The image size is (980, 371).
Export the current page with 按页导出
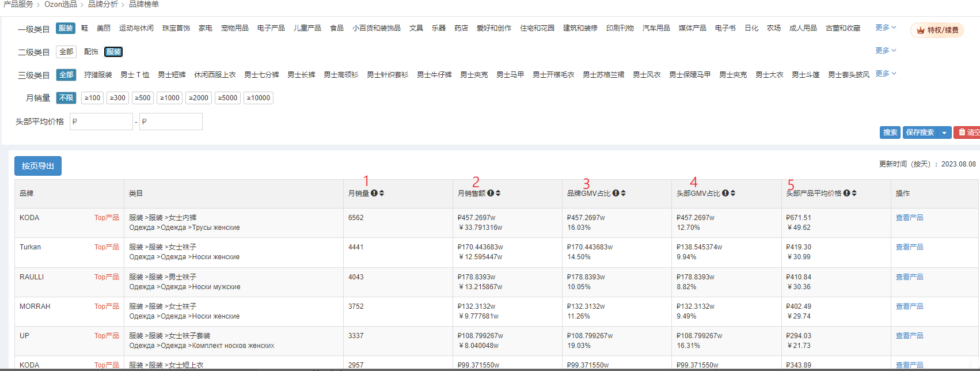coord(38,166)
